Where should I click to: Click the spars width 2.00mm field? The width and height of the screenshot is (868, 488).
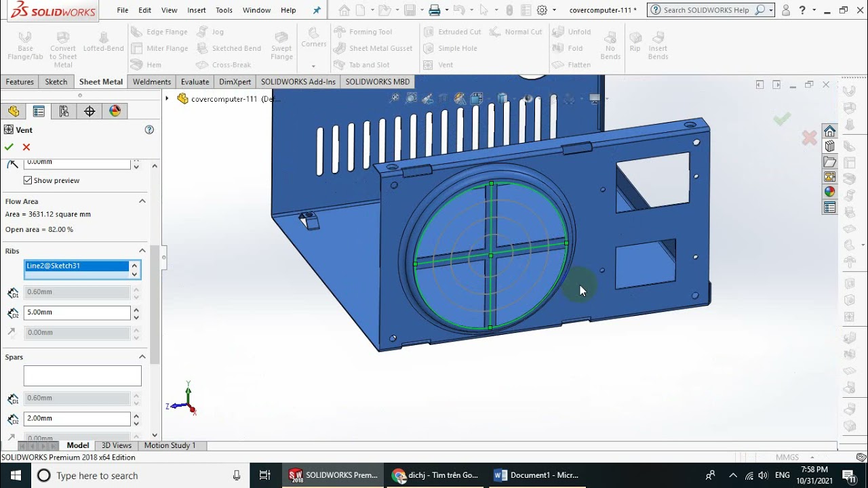(x=77, y=419)
